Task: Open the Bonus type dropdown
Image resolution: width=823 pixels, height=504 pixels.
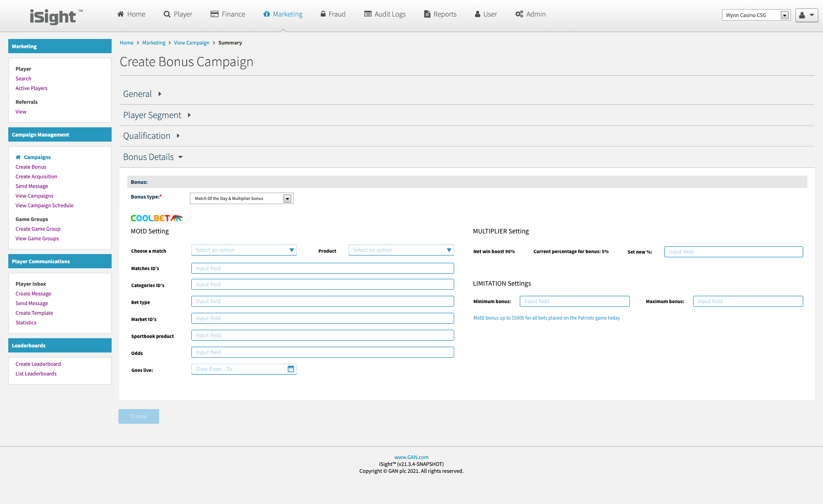Action: [x=241, y=199]
